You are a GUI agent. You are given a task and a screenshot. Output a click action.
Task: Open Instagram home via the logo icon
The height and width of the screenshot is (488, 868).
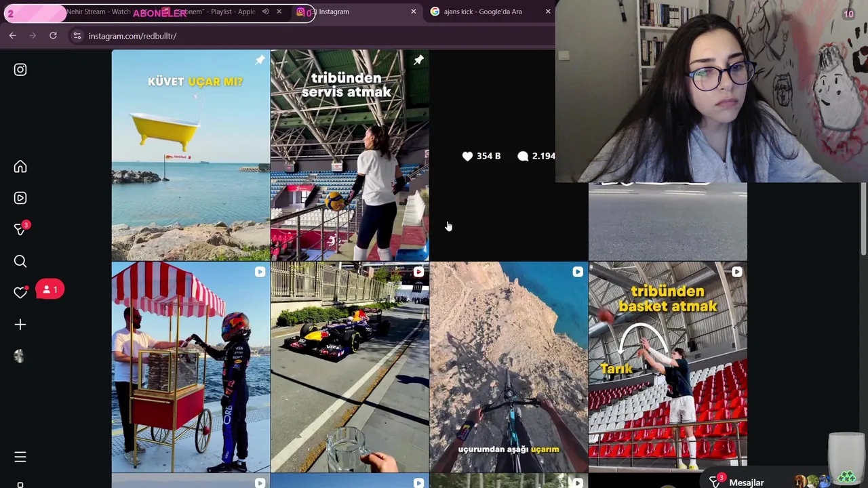20,70
